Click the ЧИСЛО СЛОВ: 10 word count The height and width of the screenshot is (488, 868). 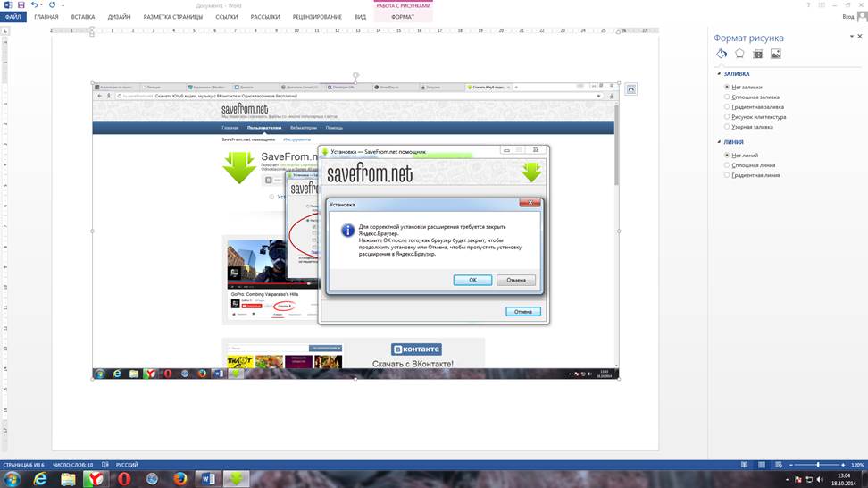[x=72, y=465]
